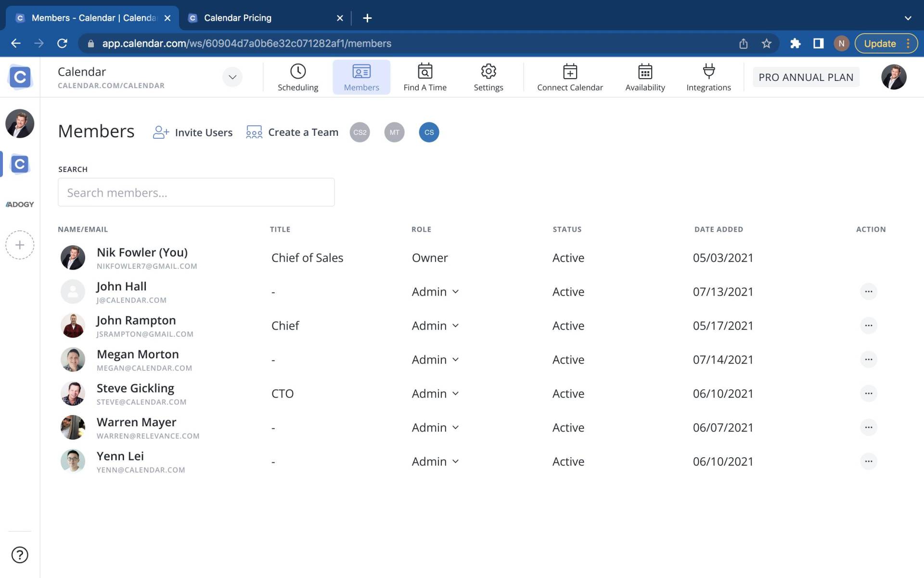Open the help question mark icon
Screen dimensions: 924x578
(19, 554)
